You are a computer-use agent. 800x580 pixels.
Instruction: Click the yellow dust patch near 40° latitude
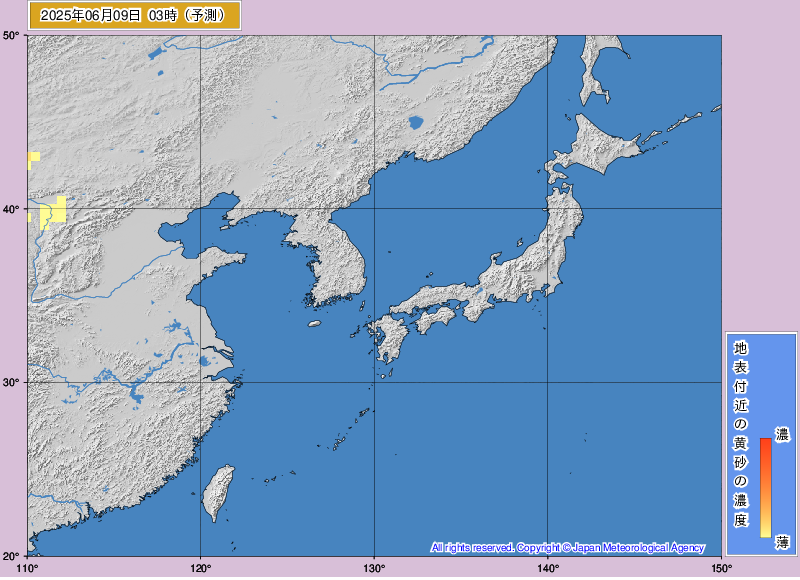coord(53,211)
